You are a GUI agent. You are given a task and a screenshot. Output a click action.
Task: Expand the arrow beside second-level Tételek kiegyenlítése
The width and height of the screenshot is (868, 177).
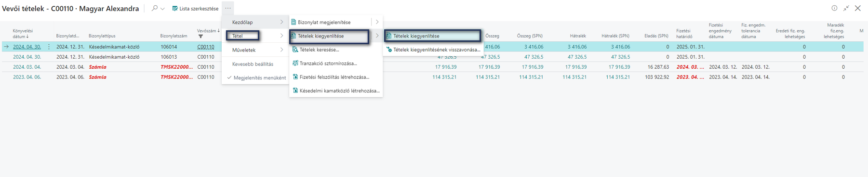point(377,36)
